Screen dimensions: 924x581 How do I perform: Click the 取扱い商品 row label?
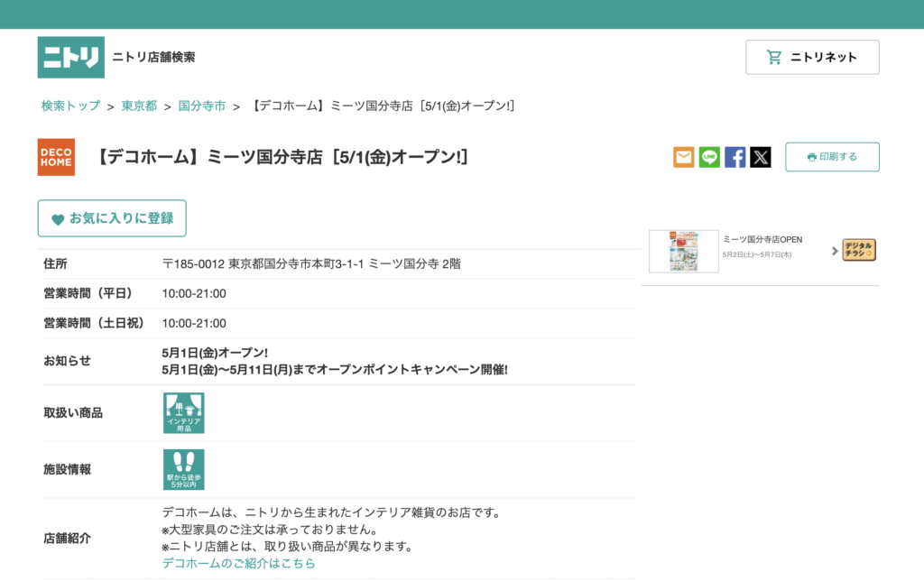click(x=73, y=413)
